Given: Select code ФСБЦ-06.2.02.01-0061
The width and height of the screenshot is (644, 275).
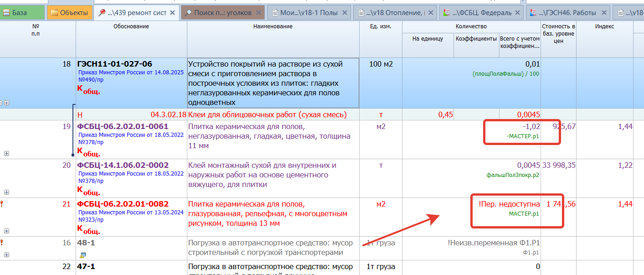Looking at the screenshot, I should pyautogui.click(x=123, y=126).
